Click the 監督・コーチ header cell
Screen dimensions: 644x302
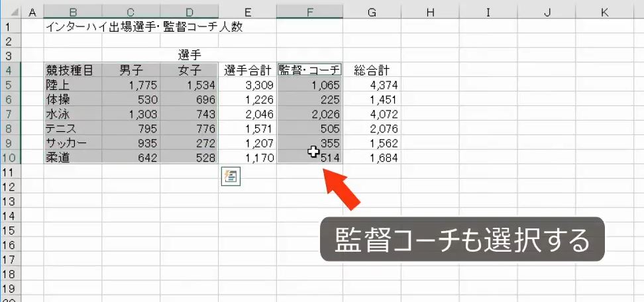309,70
